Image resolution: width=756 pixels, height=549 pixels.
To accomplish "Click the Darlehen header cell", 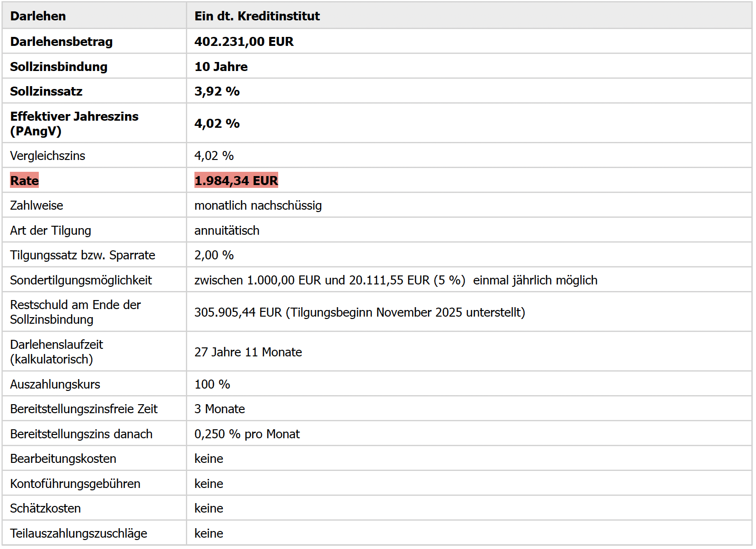I will (94, 16).
